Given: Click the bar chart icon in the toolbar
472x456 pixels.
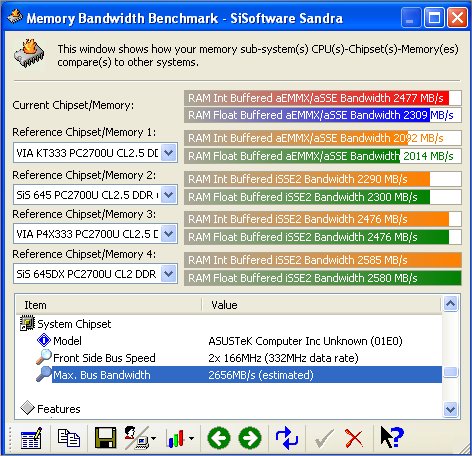Looking at the screenshot, I should pos(176,438).
